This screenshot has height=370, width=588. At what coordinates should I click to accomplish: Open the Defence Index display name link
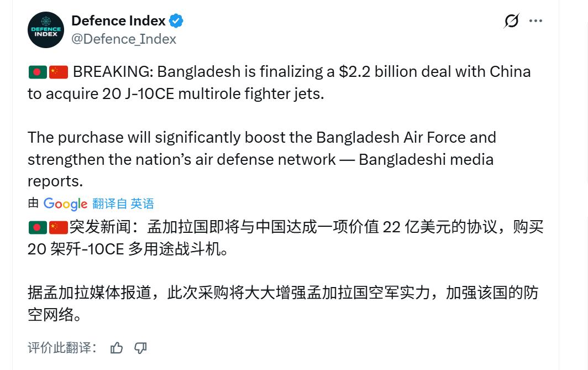click(118, 21)
